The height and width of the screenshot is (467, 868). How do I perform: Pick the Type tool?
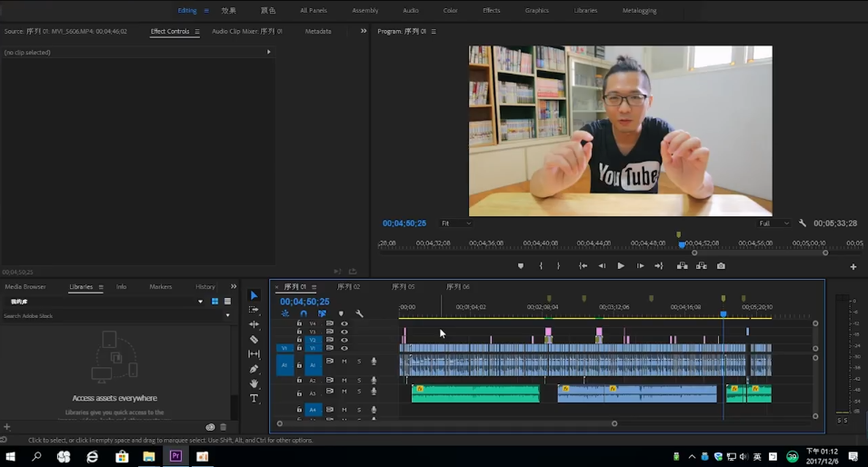tap(254, 399)
